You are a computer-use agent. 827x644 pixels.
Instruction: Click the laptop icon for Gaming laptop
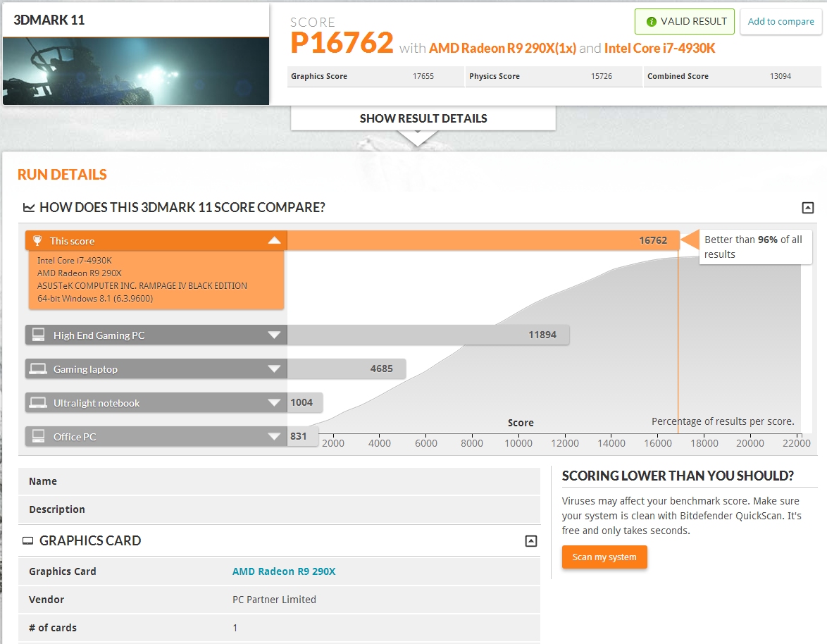click(x=38, y=369)
